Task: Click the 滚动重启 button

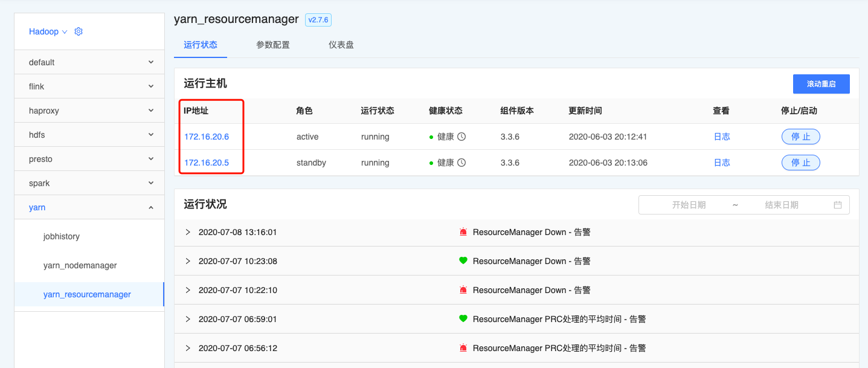Action: click(821, 84)
